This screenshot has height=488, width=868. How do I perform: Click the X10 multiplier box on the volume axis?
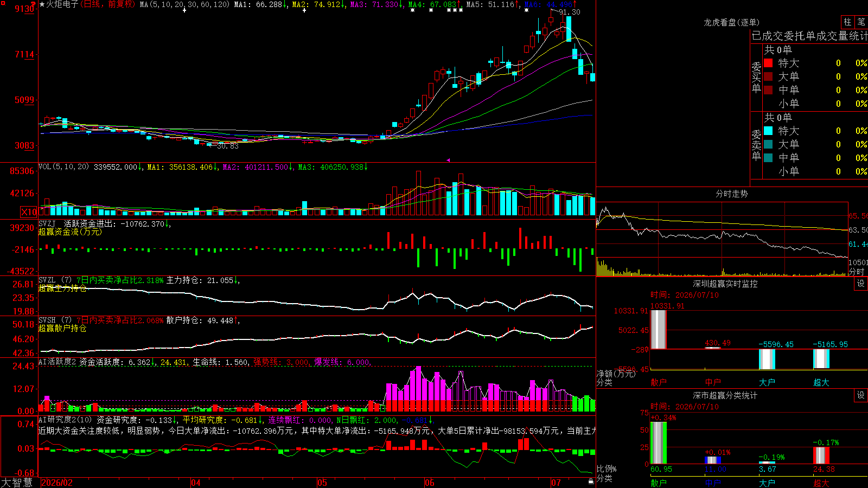pos(29,212)
